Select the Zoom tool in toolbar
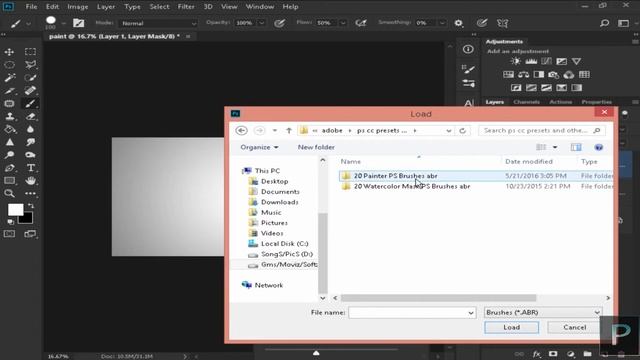Screen dimensions: 640x360 (x=9, y=193)
